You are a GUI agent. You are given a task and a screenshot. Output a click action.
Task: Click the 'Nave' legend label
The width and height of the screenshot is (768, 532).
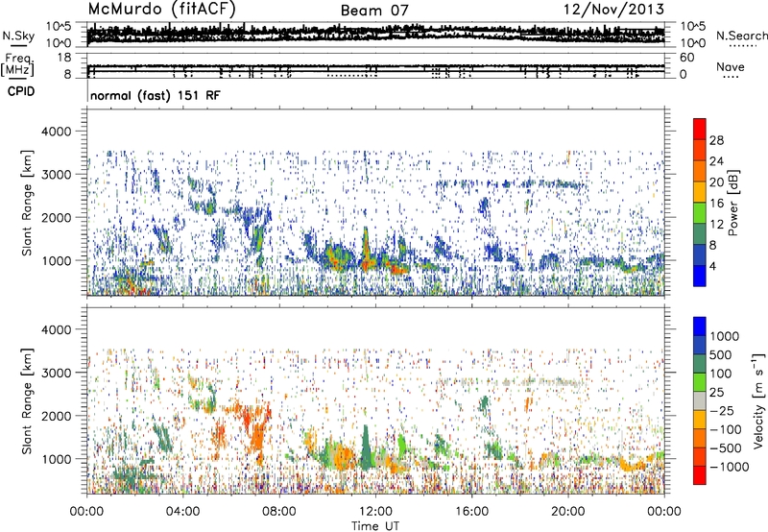click(x=731, y=67)
